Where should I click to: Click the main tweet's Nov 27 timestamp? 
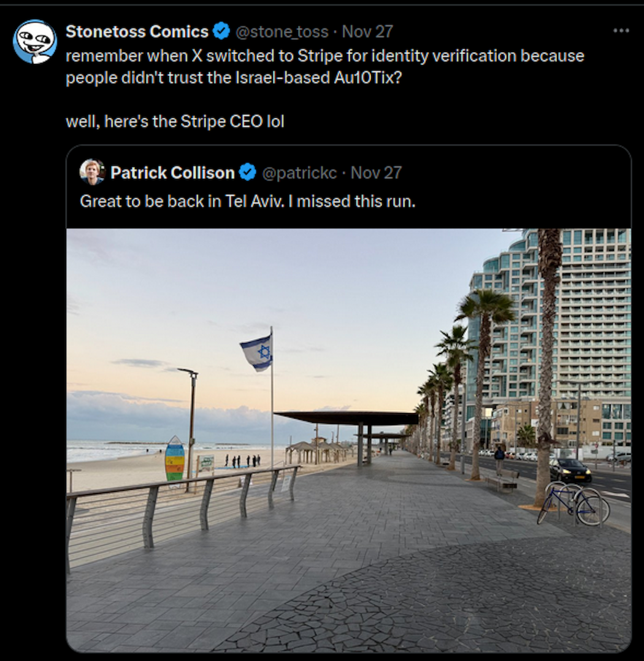pos(367,31)
